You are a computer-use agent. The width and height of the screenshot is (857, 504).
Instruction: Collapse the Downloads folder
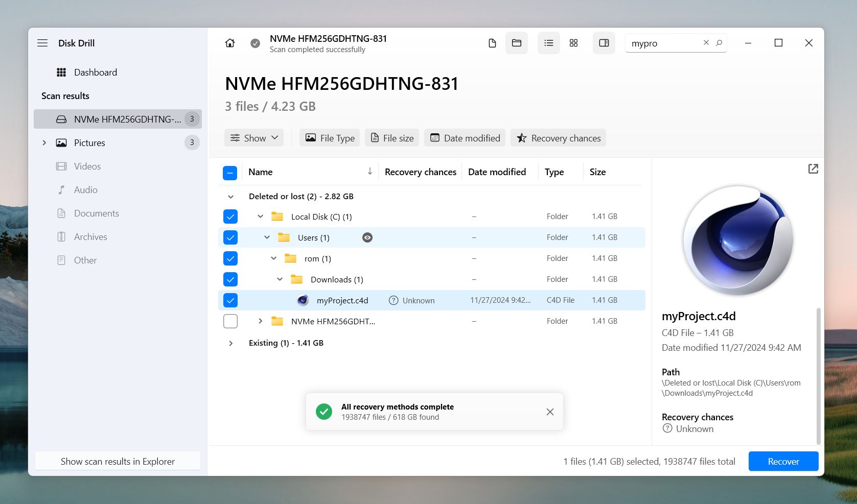pyautogui.click(x=280, y=279)
